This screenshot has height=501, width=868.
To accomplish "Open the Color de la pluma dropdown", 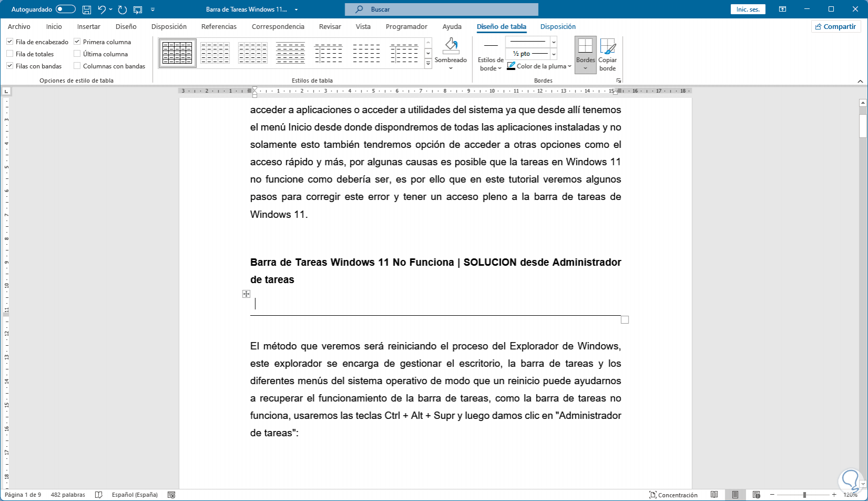I will pyautogui.click(x=570, y=66).
